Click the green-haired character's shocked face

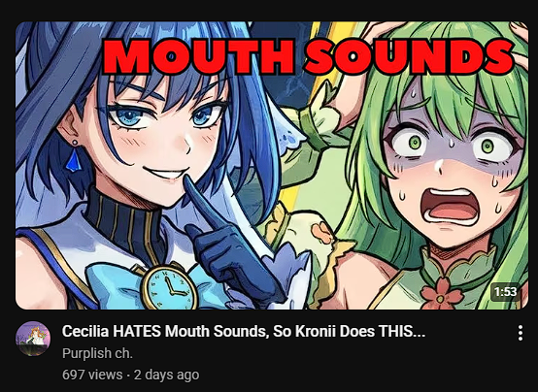453,165
